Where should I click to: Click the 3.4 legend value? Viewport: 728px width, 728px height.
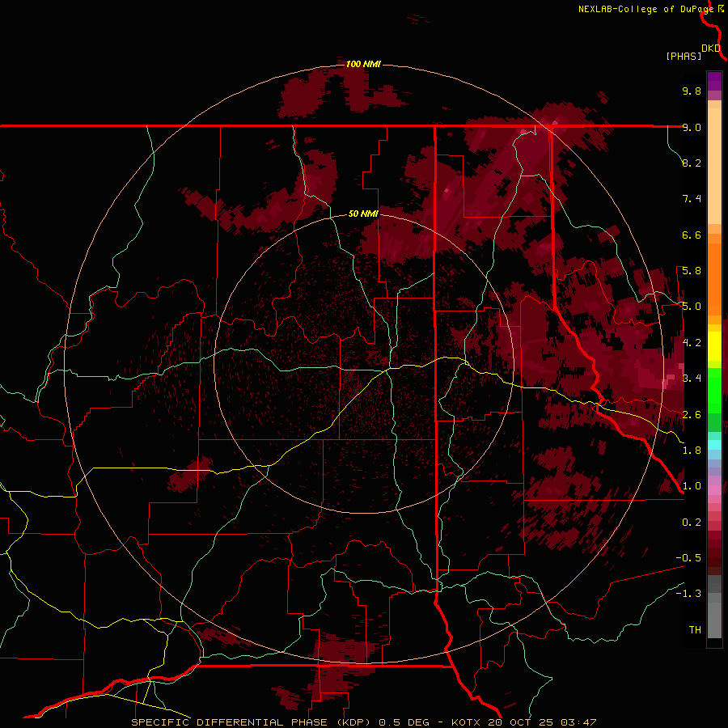pyautogui.click(x=692, y=379)
